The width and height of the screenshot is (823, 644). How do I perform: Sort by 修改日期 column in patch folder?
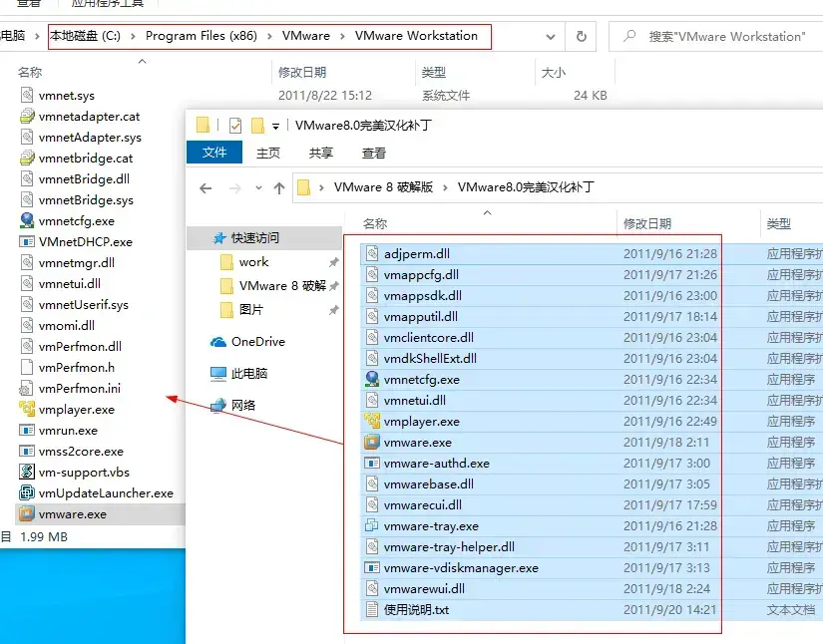(647, 224)
